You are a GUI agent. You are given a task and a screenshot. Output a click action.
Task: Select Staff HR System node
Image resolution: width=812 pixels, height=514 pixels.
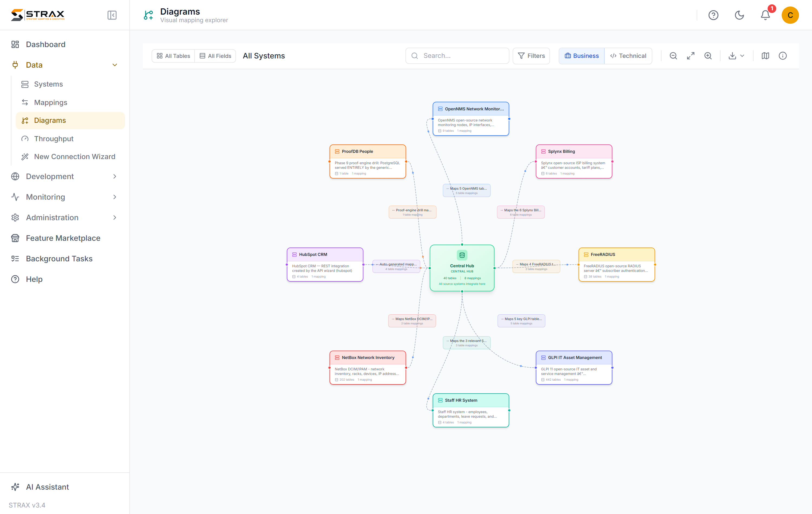click(471, 411)
